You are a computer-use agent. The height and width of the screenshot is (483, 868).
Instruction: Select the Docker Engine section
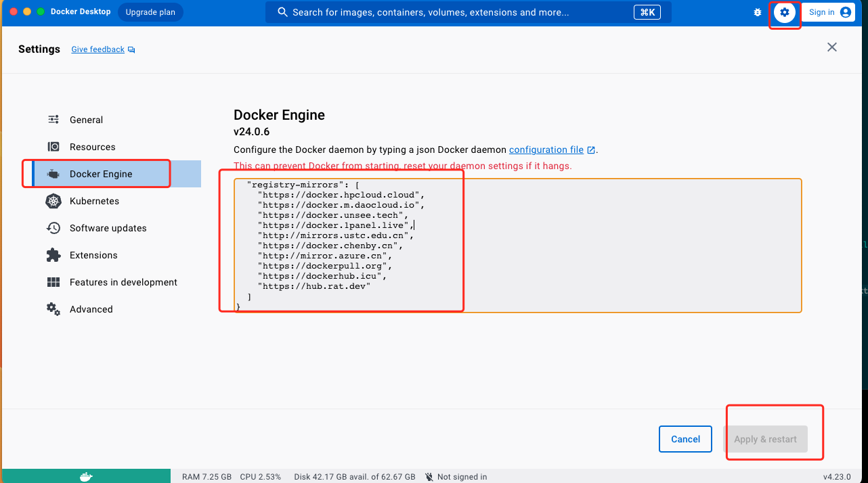116,174
